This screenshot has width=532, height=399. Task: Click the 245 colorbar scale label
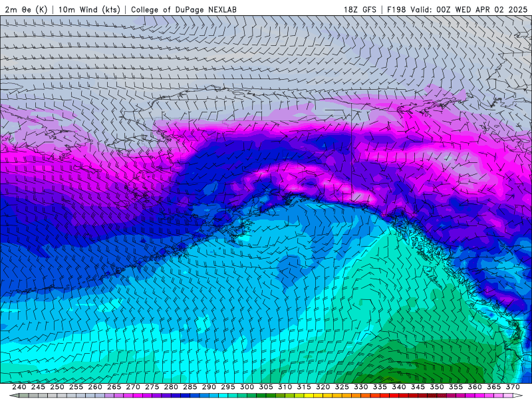(x=38, y=387)
